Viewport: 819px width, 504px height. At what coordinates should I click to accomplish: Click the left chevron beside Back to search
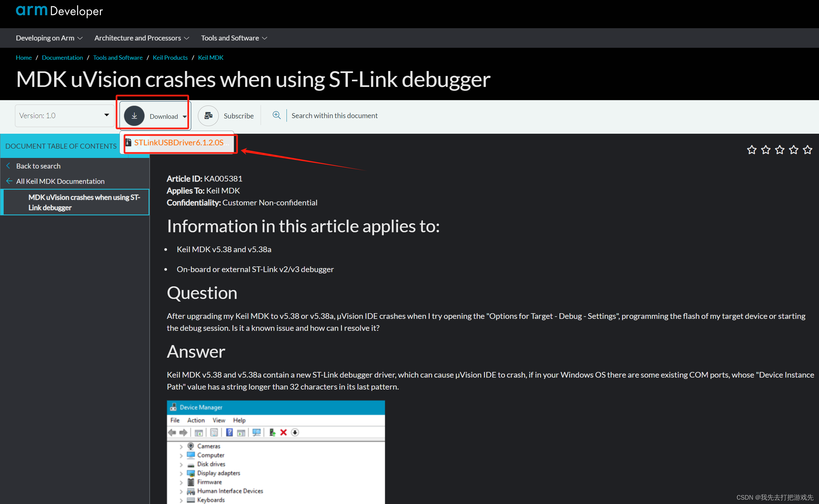(x=8, y=166)
